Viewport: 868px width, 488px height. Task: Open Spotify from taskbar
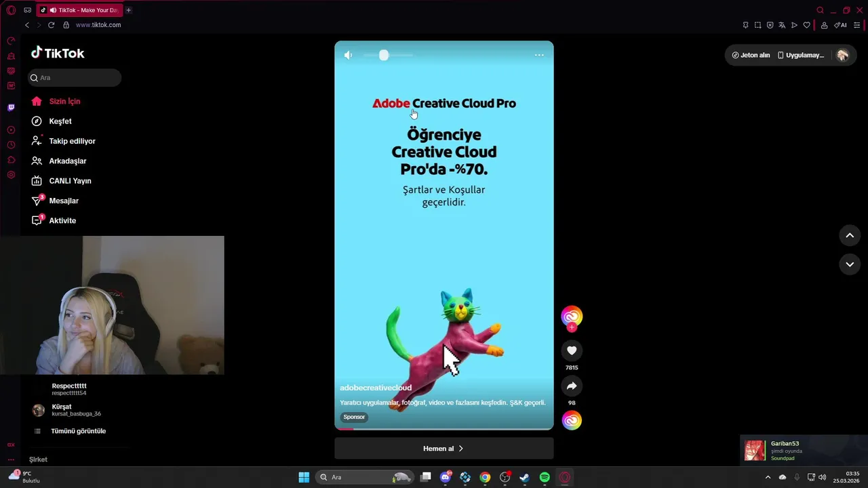tap(545, 477)
